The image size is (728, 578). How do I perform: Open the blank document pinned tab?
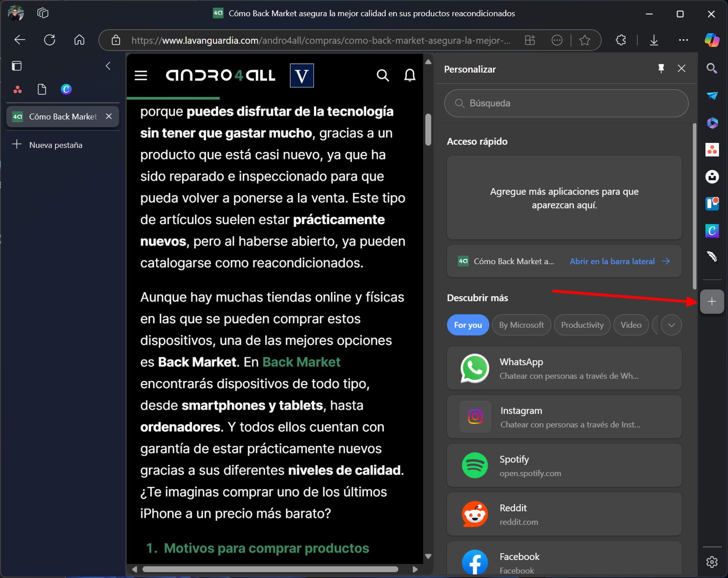click(x=42, y=89)
